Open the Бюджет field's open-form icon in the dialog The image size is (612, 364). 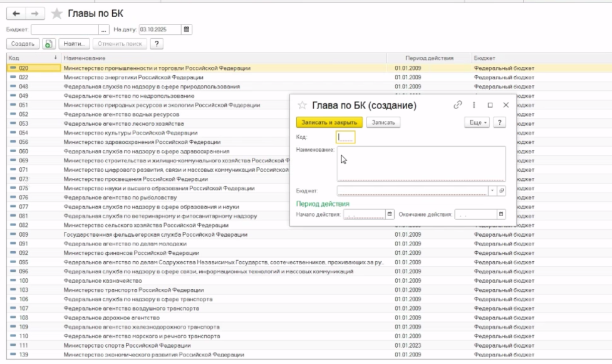[x=502, y=190]
